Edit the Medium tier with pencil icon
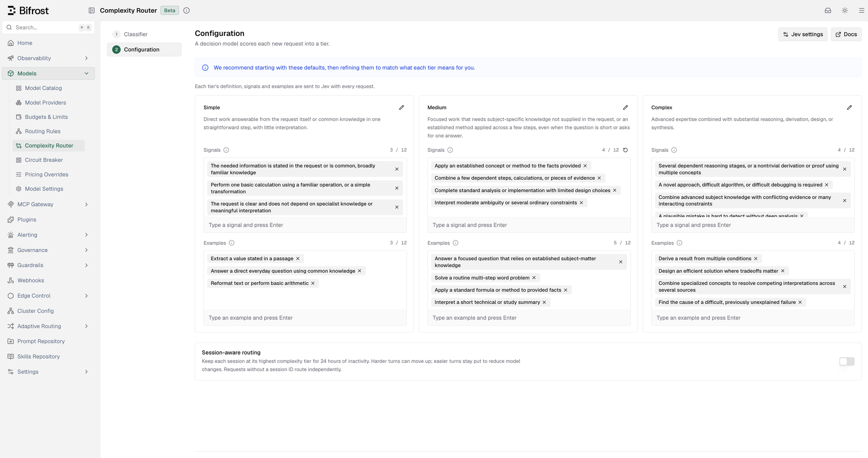 (x=625, y=108)
